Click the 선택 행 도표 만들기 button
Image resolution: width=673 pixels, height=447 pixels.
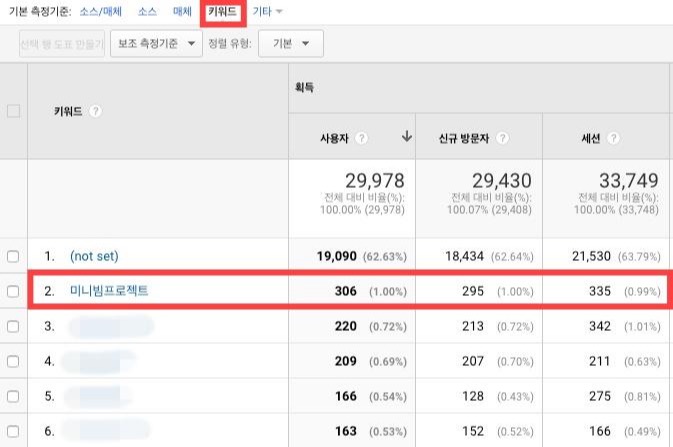pos(62,43)
